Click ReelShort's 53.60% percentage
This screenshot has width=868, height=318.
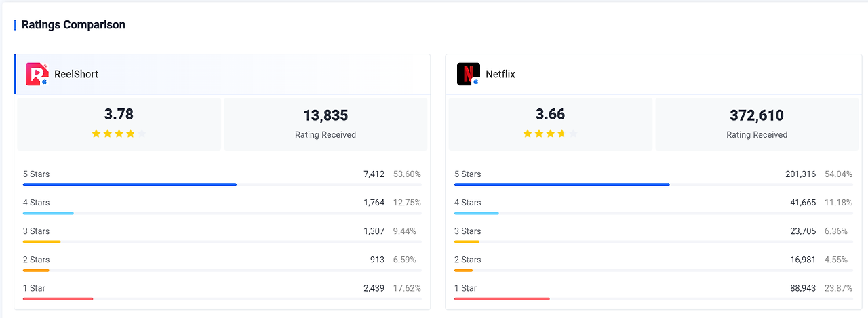coord(407,174)
